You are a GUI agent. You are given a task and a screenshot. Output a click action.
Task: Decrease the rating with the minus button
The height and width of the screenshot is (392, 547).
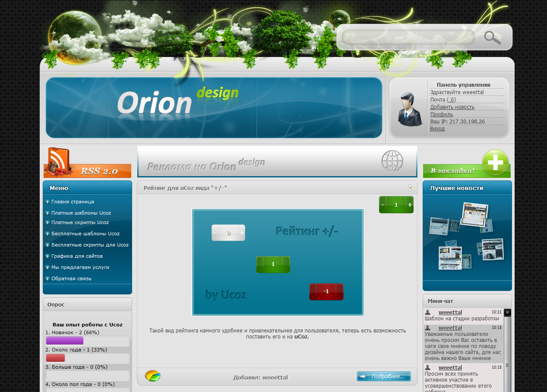pyautogui.click(x=383, y=205)
